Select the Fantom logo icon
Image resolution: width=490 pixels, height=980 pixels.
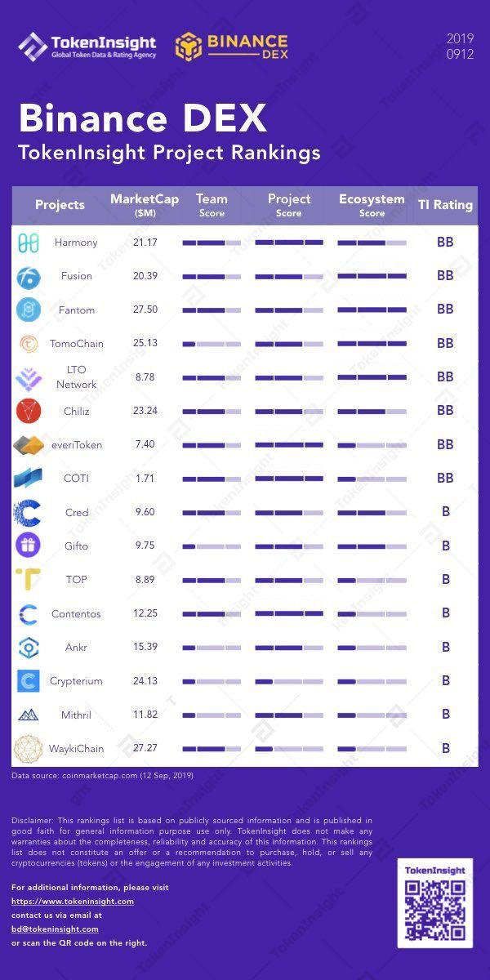pyautogui.click(x=29, y=310)
